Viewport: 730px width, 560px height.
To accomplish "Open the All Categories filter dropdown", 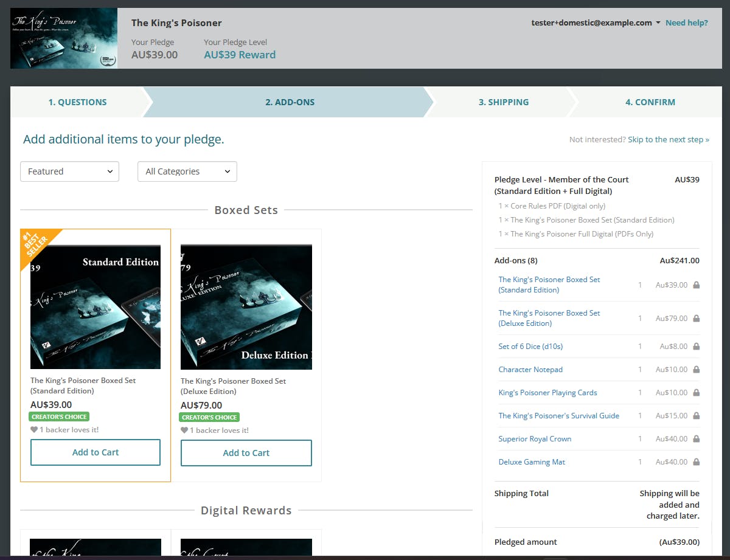I will click(187, 171).
